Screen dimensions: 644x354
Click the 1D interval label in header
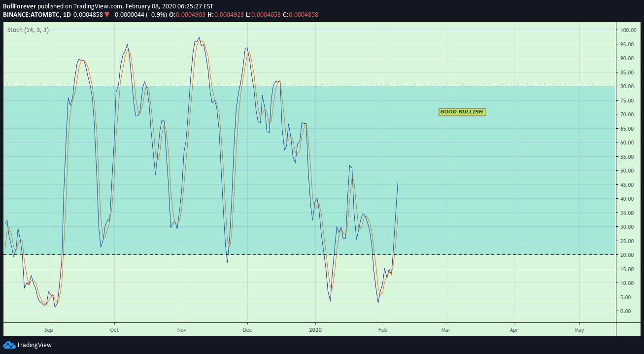click(x=67, y=15)
